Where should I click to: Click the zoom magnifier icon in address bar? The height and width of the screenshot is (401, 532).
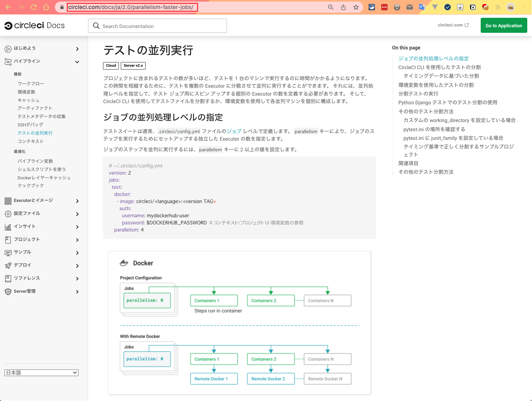click(331, 7)
